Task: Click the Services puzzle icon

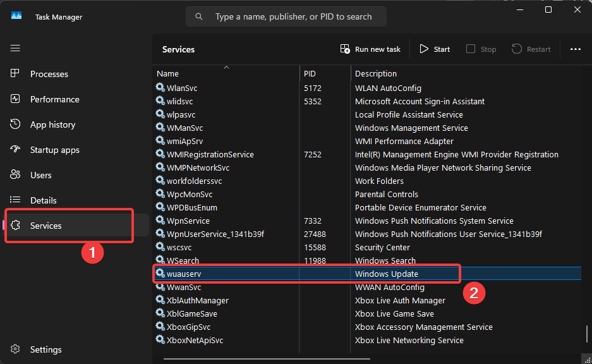Action: 16,225
